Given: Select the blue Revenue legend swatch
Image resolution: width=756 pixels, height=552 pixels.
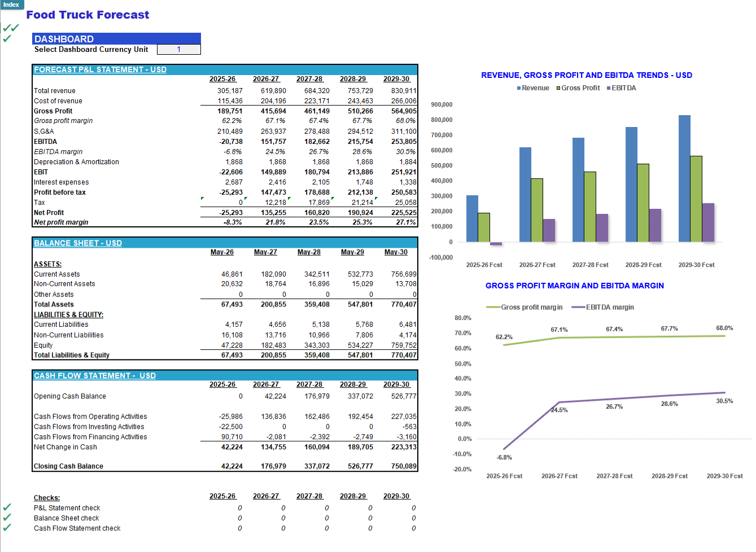Looking at the screenshot, I should click(x=519, y=88).
